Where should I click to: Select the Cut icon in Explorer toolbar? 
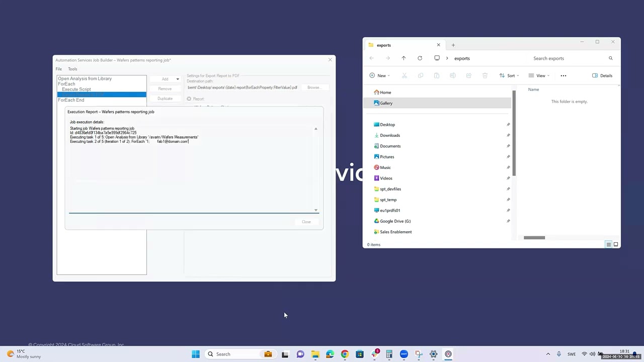(405, 75)
